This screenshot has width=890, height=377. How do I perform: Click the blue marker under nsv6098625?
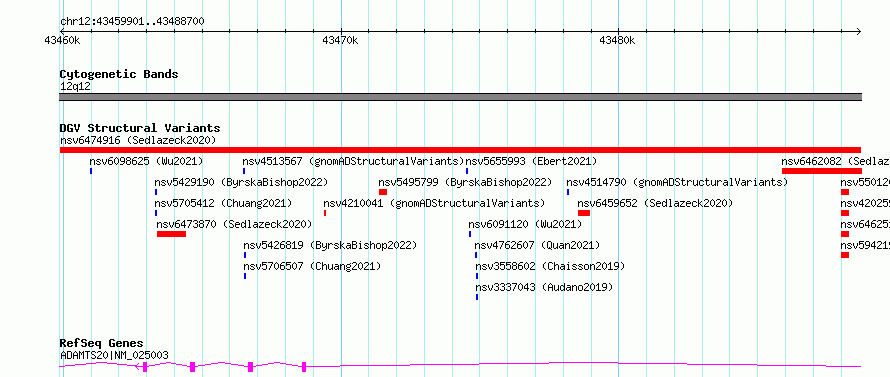click(91, 171)
